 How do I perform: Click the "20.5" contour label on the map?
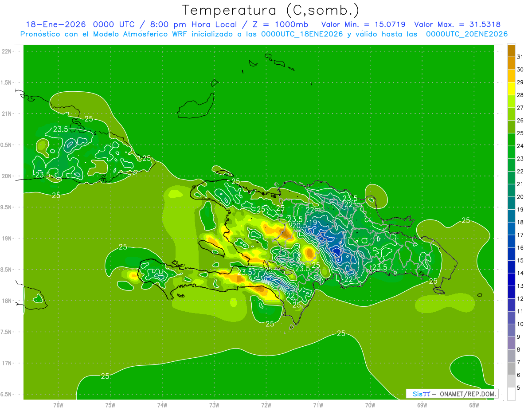point(300,226)
